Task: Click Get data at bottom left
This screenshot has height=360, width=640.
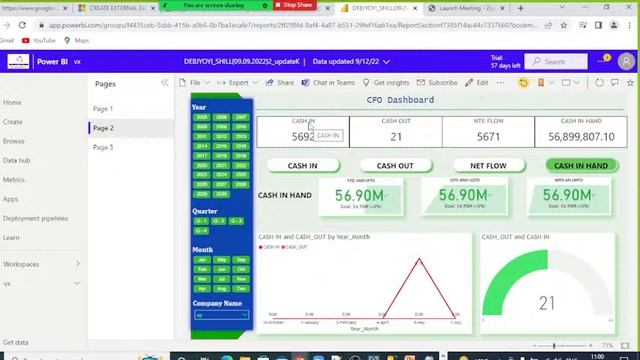Action: point(16,342)
